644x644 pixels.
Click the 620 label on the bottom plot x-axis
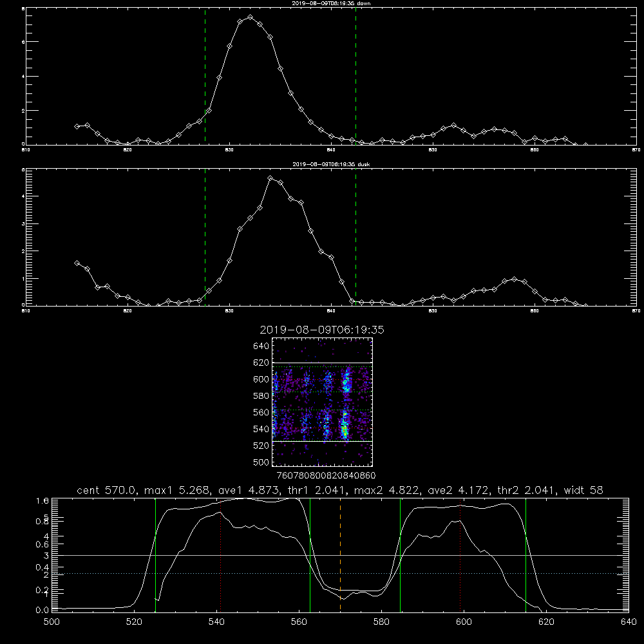point(546,622)
